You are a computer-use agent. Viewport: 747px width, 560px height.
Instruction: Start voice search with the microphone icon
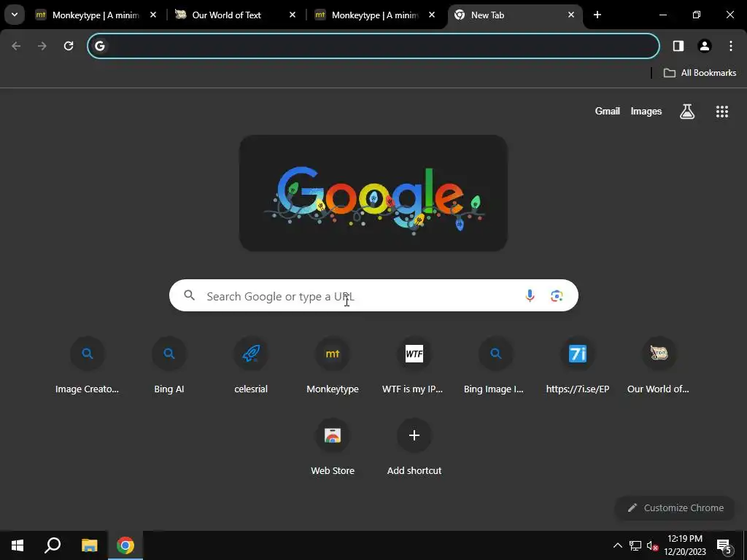(x=530, y=296)
